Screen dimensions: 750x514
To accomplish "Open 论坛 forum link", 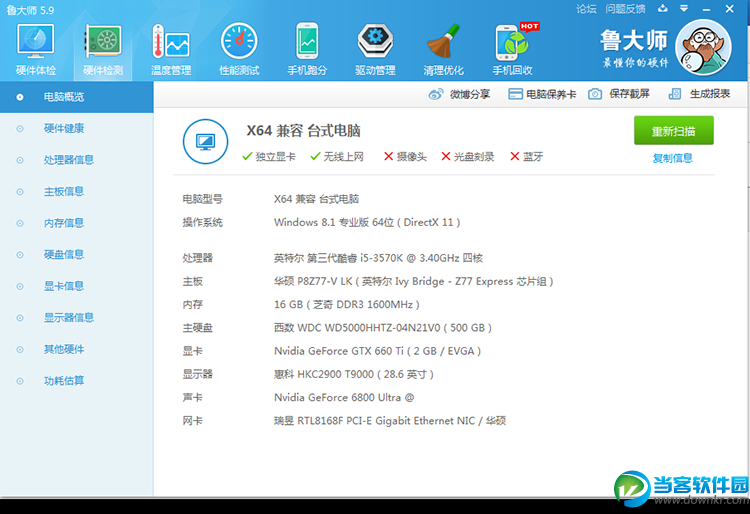I will point(586,9).
